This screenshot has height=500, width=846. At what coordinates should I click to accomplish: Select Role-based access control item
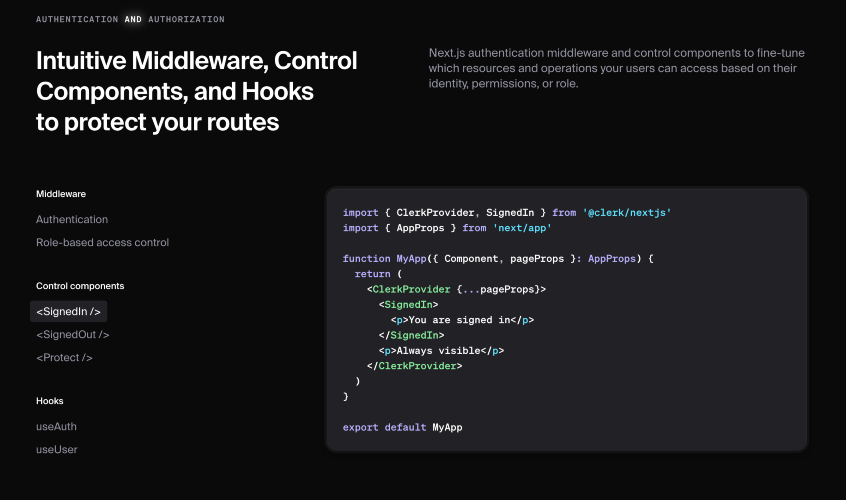(103, 243)
